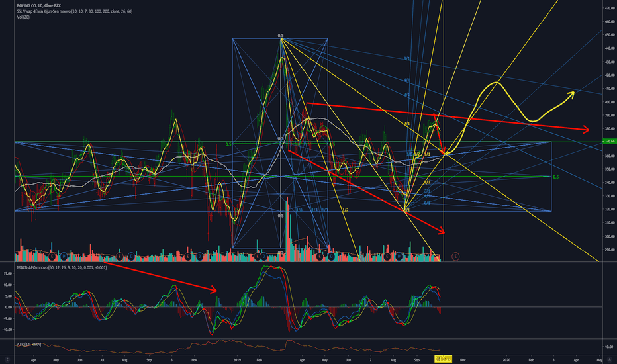Screen dimensions: 617x364
Task: Open the earnings E marker after the Oct'19 line
Action: pyautogui.click(x=455, y=257)
